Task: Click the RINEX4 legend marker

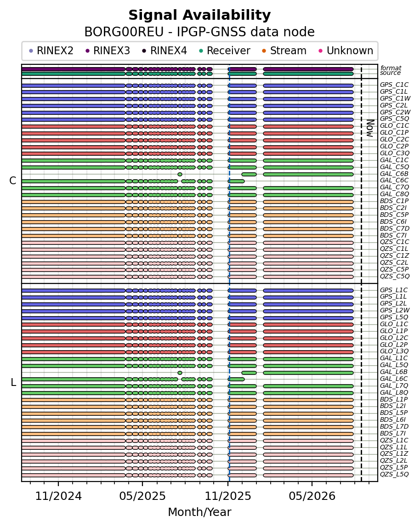Action: (x=144, y=51)
